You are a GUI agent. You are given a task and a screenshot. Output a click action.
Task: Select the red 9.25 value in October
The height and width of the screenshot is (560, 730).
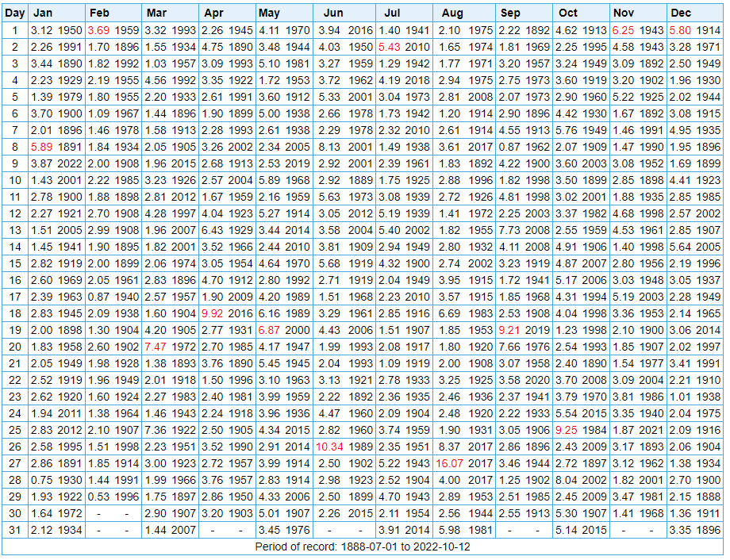click(567, 430)
